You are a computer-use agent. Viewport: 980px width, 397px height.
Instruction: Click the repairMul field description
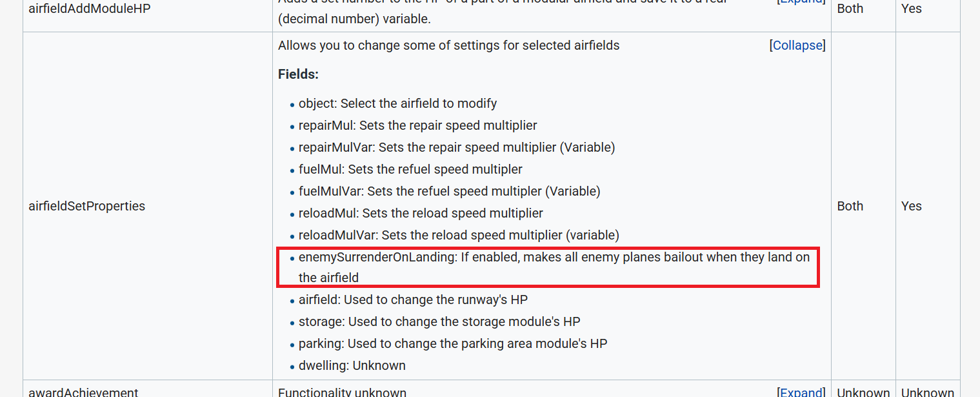point(417,125)
